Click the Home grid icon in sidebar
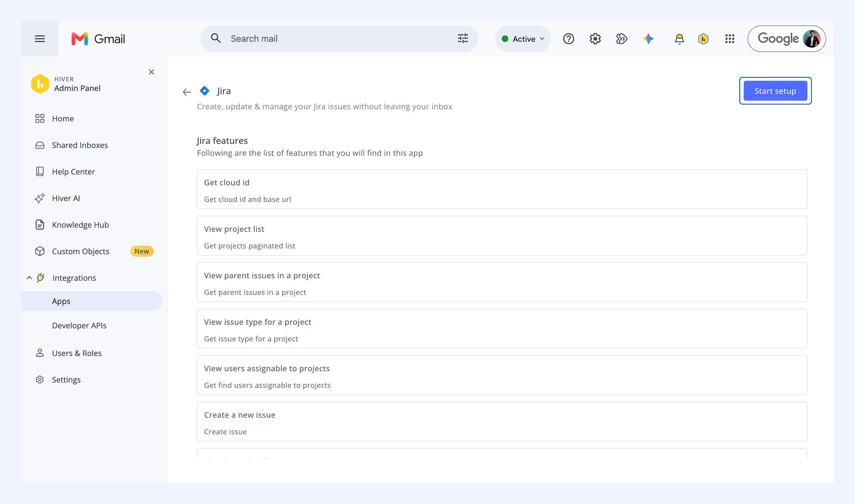The height and width of the screenshot is (504, 855). pos(40,118)
